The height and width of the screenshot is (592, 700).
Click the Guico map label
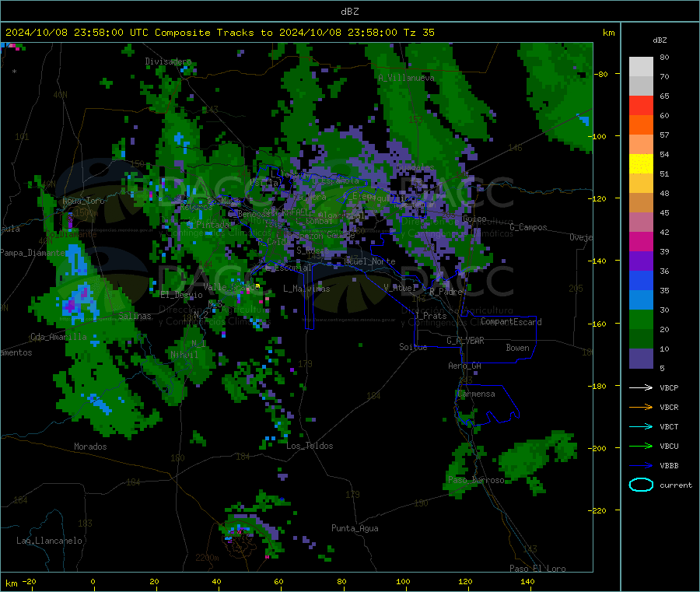coord(474,219)
